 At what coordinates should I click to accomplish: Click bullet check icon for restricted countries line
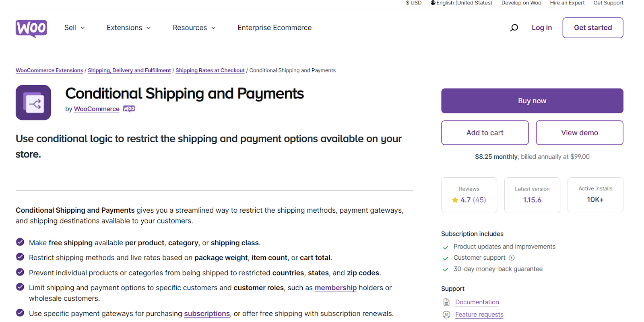point(20,272)
